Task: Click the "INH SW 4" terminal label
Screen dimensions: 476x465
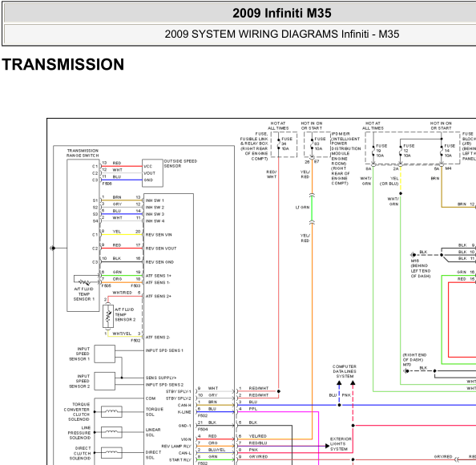Action: coord(155,221)
